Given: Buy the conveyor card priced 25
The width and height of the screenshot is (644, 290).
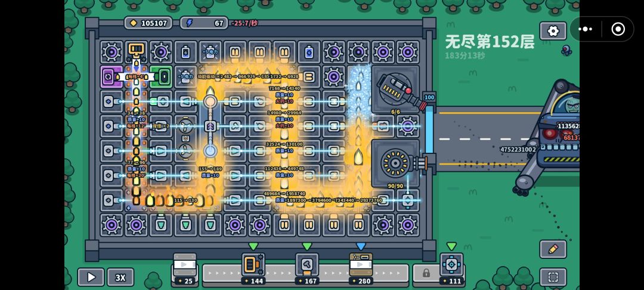Looking at the screenshot, I should (185, 269).
